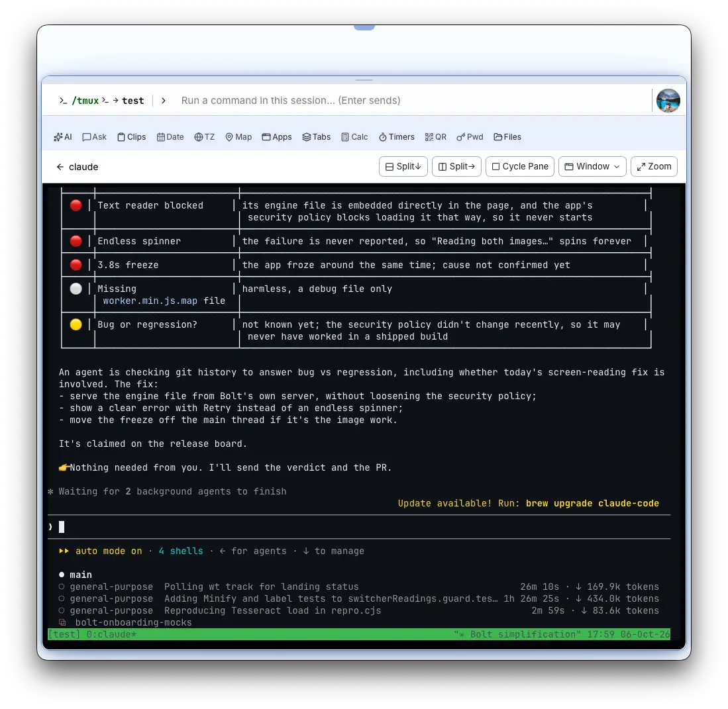Select the Reproducing Tesseract load agent row

point(358,610)
